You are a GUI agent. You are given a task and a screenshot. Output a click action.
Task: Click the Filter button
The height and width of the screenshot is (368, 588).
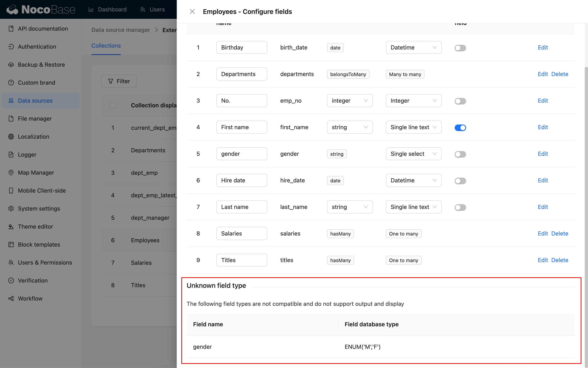119,81
